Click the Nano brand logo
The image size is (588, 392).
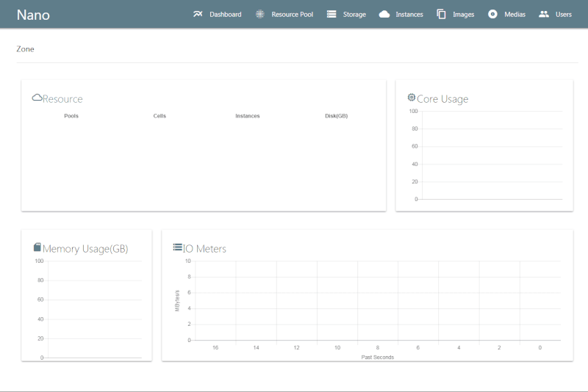tap(33, 14)
